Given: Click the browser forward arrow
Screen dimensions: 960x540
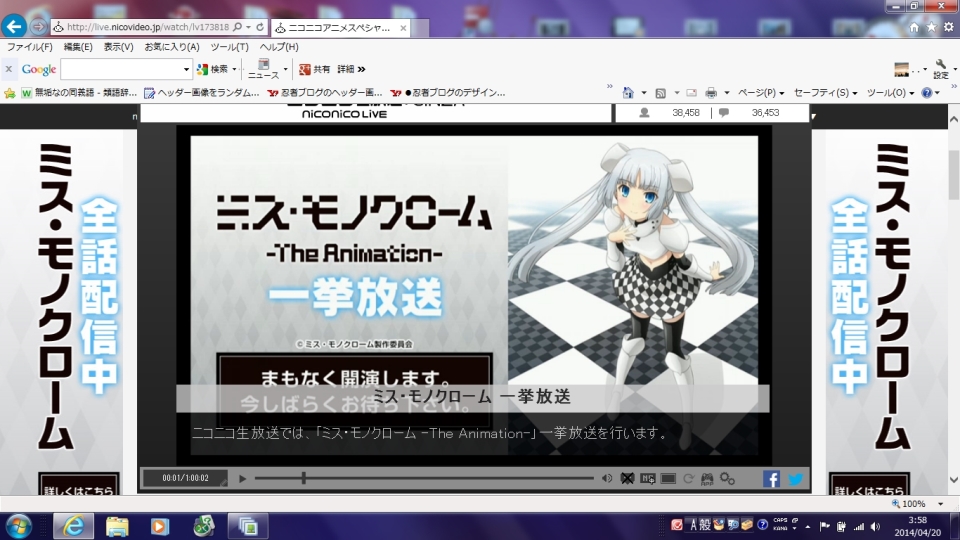Looking at the screenshot, I should click(x=38, y=27).
